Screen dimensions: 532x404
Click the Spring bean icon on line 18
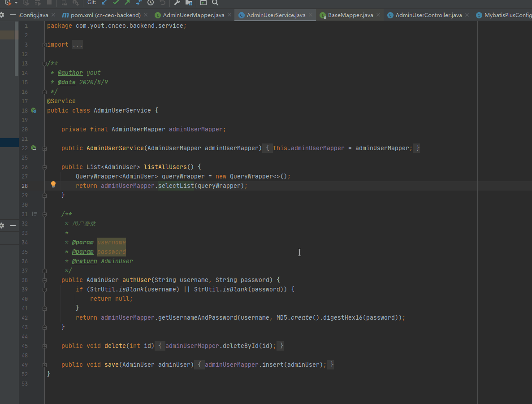tap(34, 110)
